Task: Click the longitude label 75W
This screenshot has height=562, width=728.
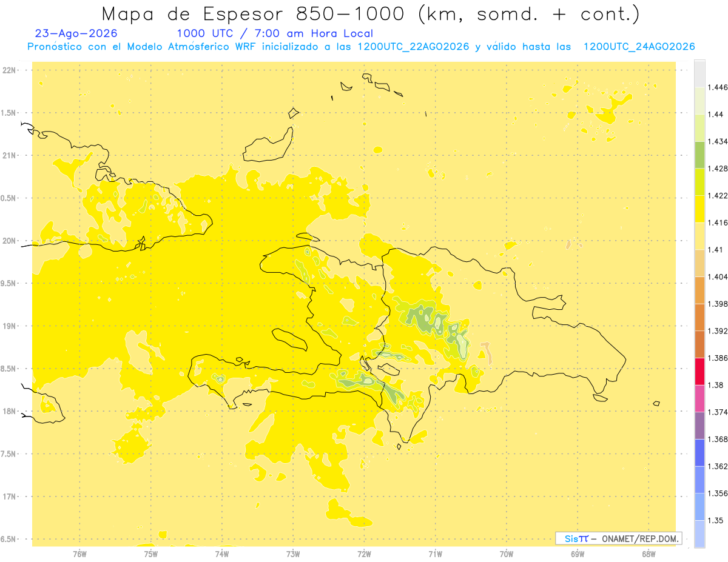Action: (150, 554)
